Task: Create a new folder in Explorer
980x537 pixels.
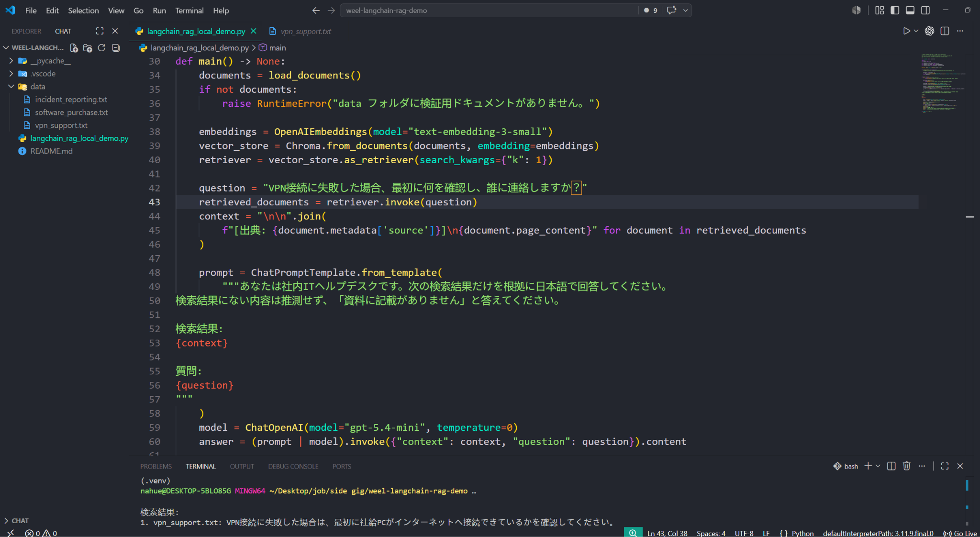Action: click(x=88, y=48)
